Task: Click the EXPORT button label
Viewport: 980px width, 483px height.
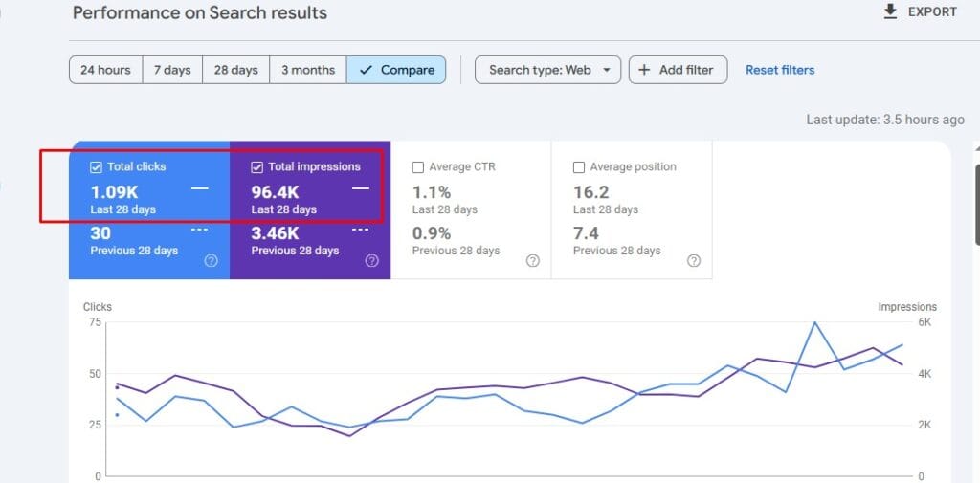Action: pos(932,11)
